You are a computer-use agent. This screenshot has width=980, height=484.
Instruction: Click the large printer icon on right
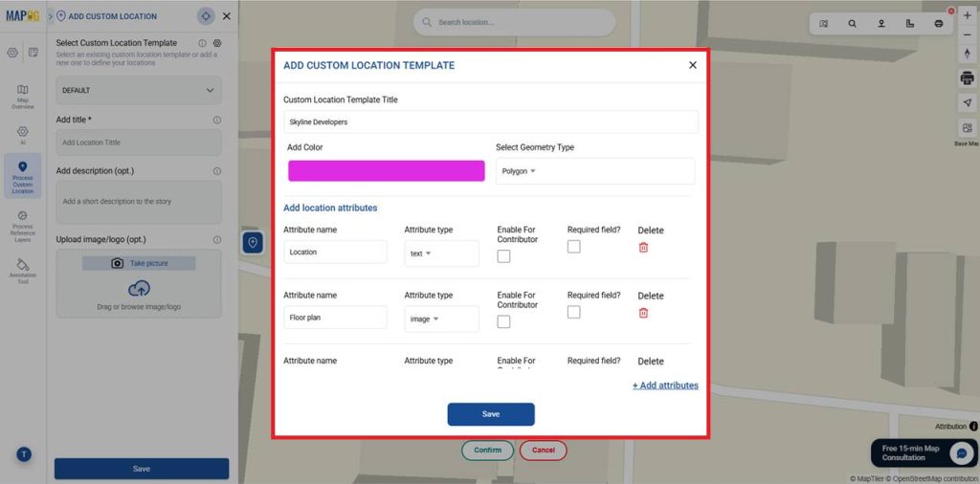click(x=967, y=78)
